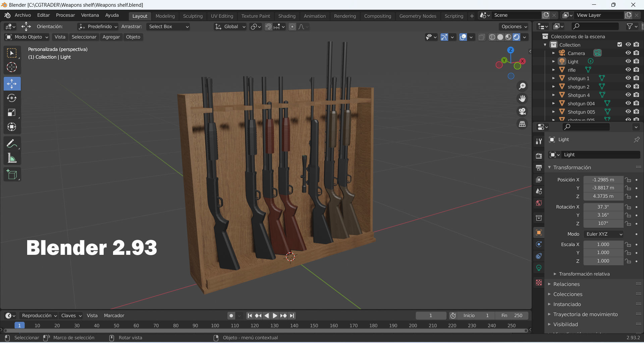Toggle camera view icon in viewport
The image size is (644, 343).
522,111
